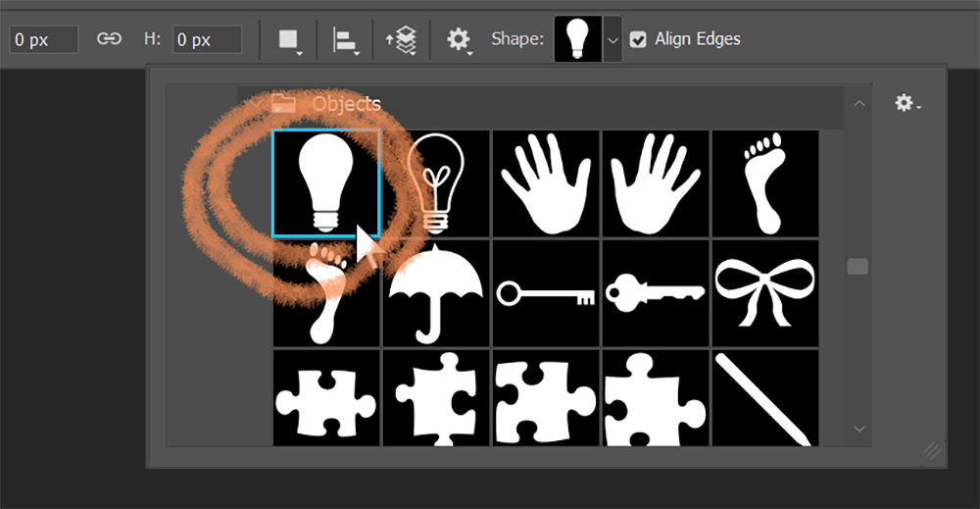Choose the diagonal line stick shape

pyautogui.click(x=765, y=398)
